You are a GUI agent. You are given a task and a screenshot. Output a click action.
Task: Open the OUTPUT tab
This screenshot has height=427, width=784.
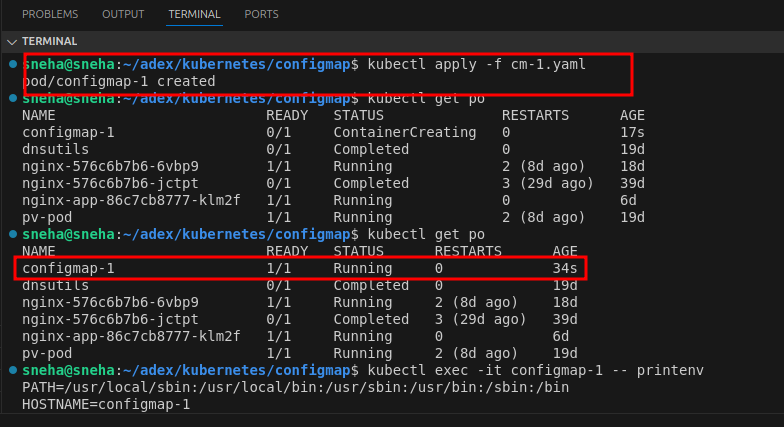point(124,15)
